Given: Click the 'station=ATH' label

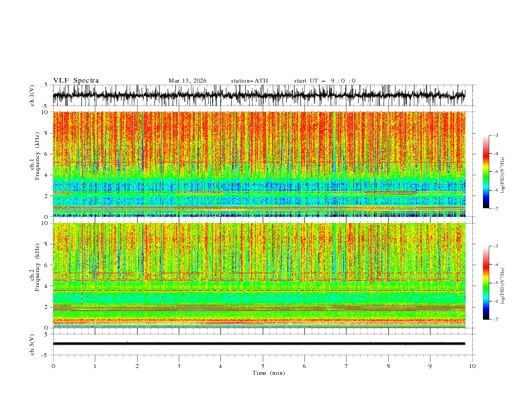Looking at the screenshot, I should pyautogui.click(x=249, y=81).
